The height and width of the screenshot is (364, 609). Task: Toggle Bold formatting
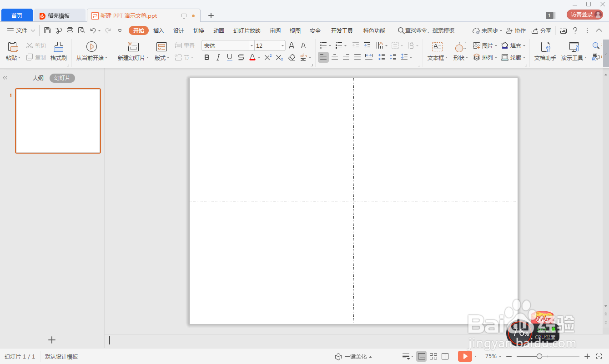click(x=207, y=57)
